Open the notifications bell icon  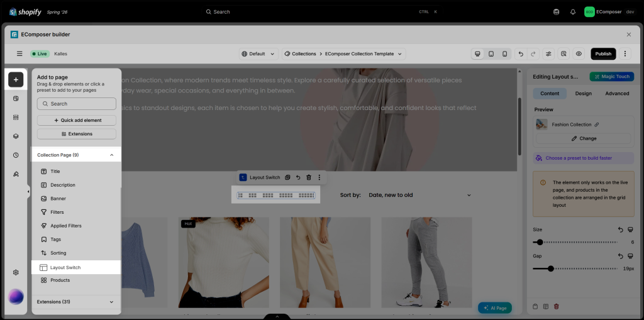point(573,12)
